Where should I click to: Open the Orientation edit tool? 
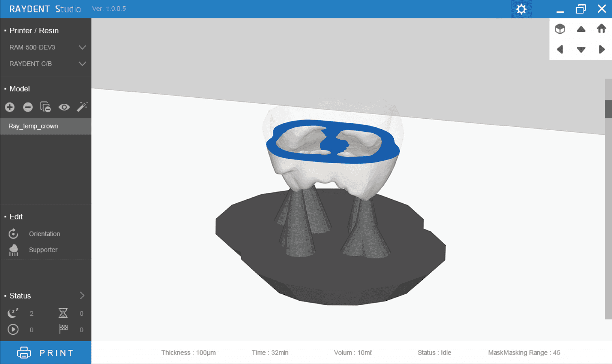[x=44, y=234]
